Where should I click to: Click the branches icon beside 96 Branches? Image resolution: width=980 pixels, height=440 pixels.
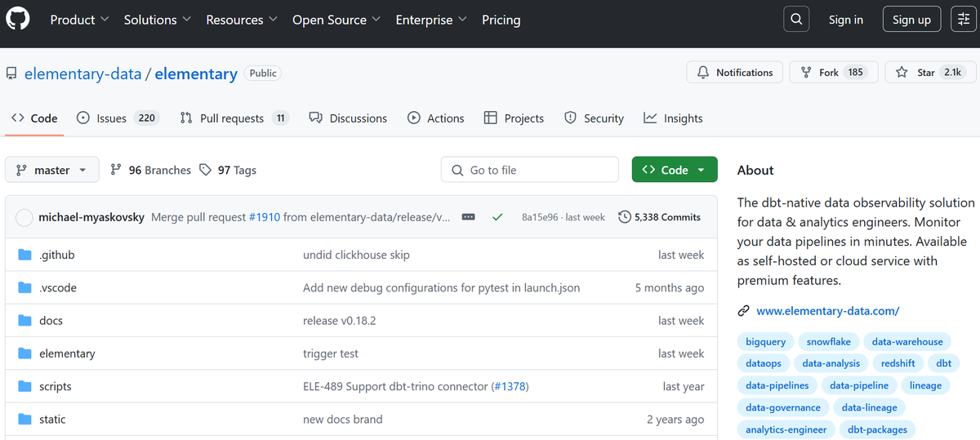116,170
